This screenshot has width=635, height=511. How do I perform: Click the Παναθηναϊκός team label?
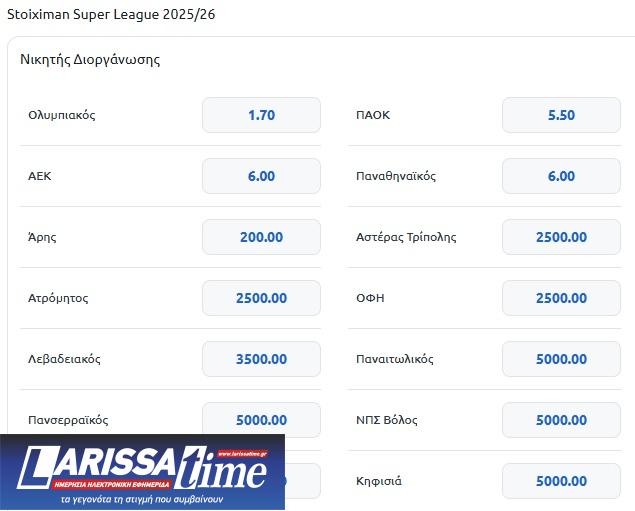coord(396,176)
